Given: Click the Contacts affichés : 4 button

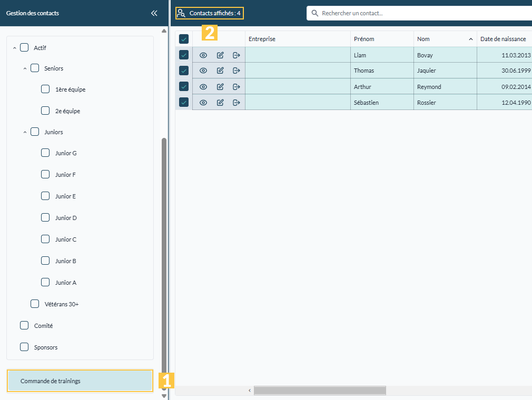Looking at the screenshot, I should [209, 13].
